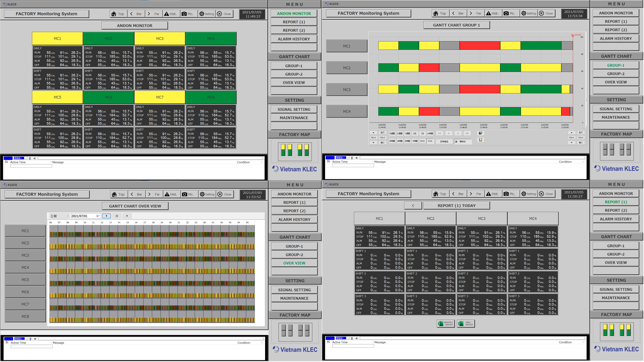
Task: Open Setting gear in Report (1) window
Action: click(529, 194)
